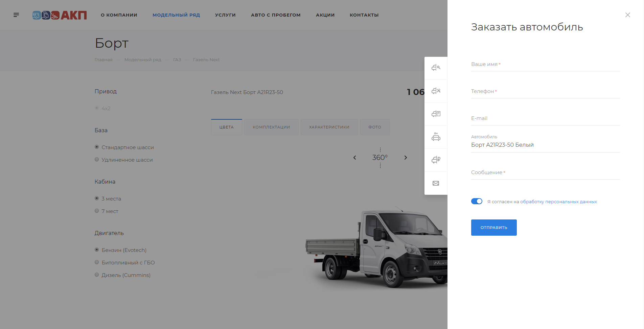Open the hamburger menu icon
644x329 pixels.
pyautogui.click(x=16, y=15)
